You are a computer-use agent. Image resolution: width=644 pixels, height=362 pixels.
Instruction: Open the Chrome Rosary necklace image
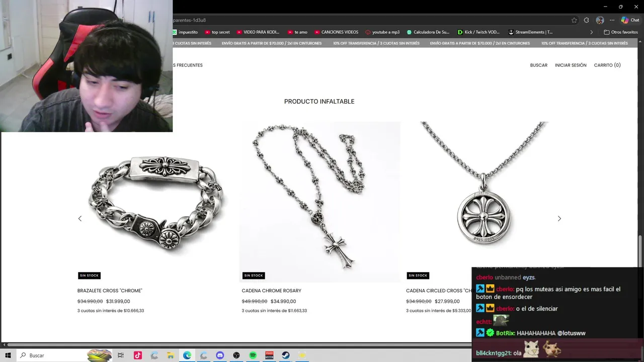[x=320, y=202]
